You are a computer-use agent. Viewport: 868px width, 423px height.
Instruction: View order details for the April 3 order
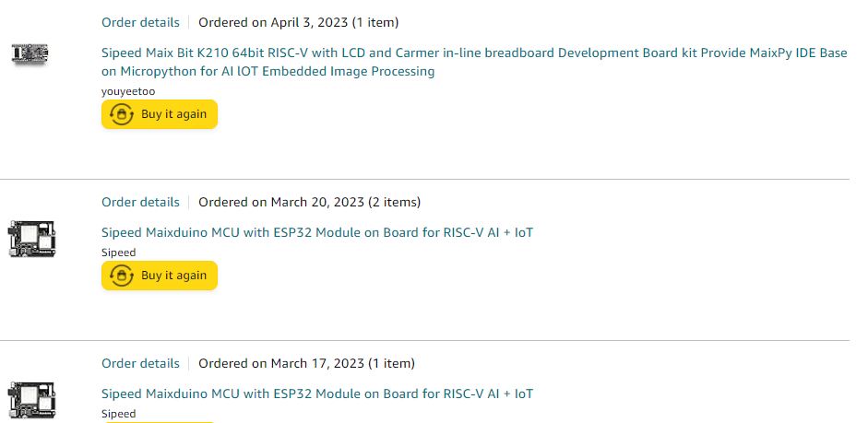click(140, 23)
